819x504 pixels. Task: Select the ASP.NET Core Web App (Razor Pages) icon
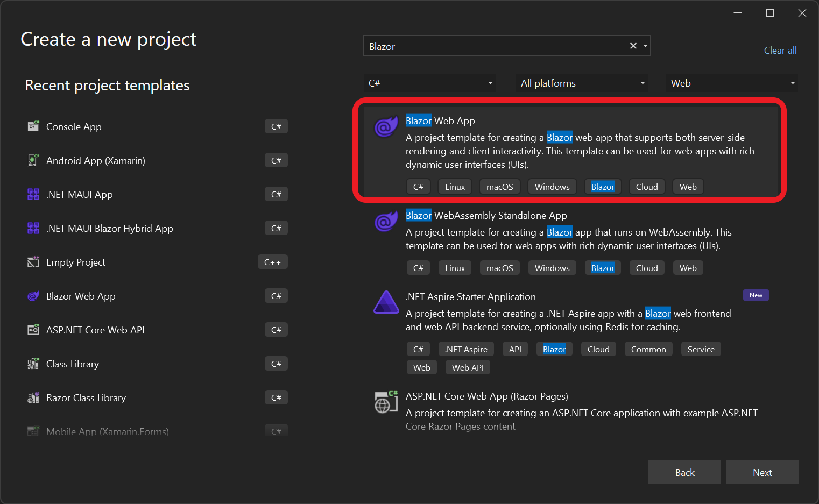point(385,401)
